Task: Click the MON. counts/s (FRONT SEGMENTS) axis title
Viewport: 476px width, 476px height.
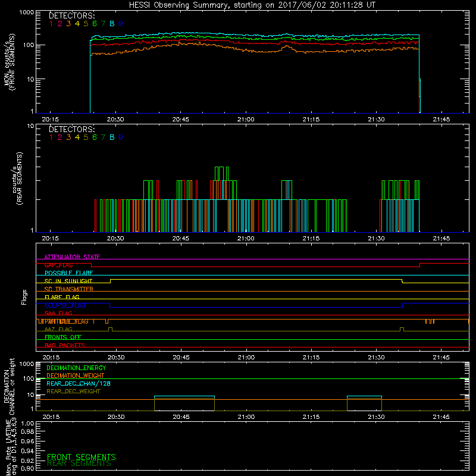Action: [9, 62]
